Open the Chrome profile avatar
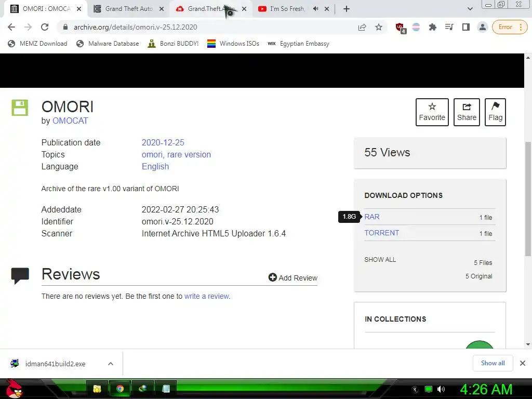Screen dimensions: 532x399 point(483,27)
